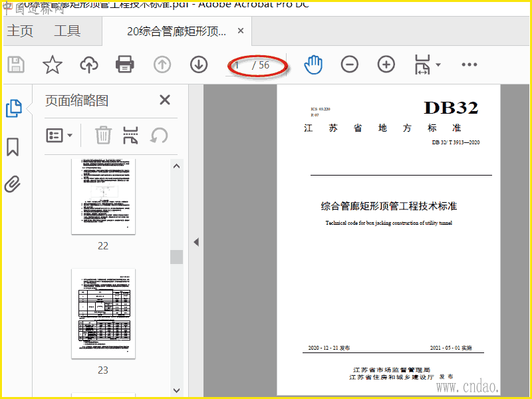The width and height of the screenshot is (532, 399).
Task: Click the / 56 page count text
Action: point(261,65)
